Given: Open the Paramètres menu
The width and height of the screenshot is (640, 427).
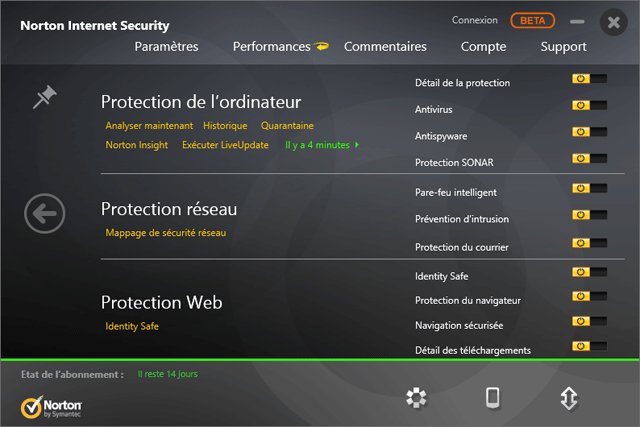Looking at the screenshot, I should (166, 46).
